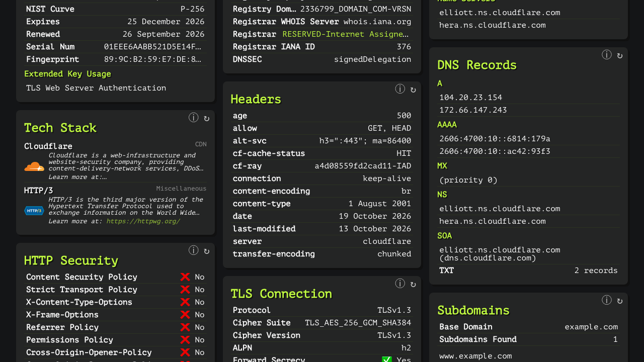
Task: Show info for Subdomains card
Action: click(x=607, y=300)
